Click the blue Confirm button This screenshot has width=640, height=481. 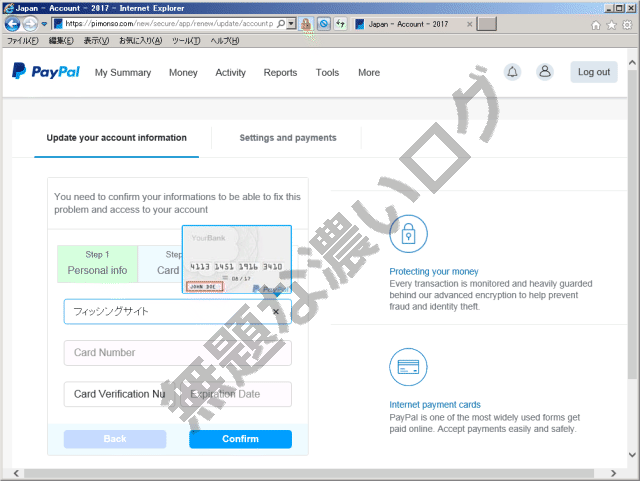(240, 439)
